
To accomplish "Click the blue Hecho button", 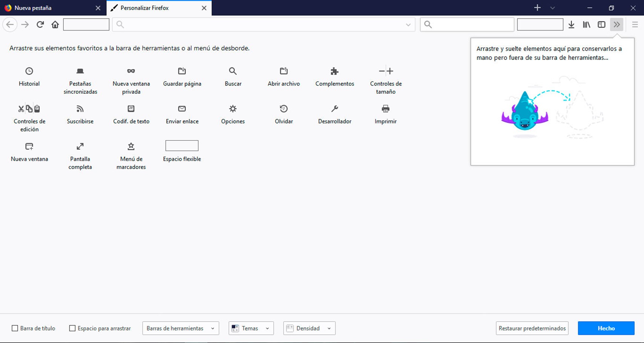I will pos(606,328).
